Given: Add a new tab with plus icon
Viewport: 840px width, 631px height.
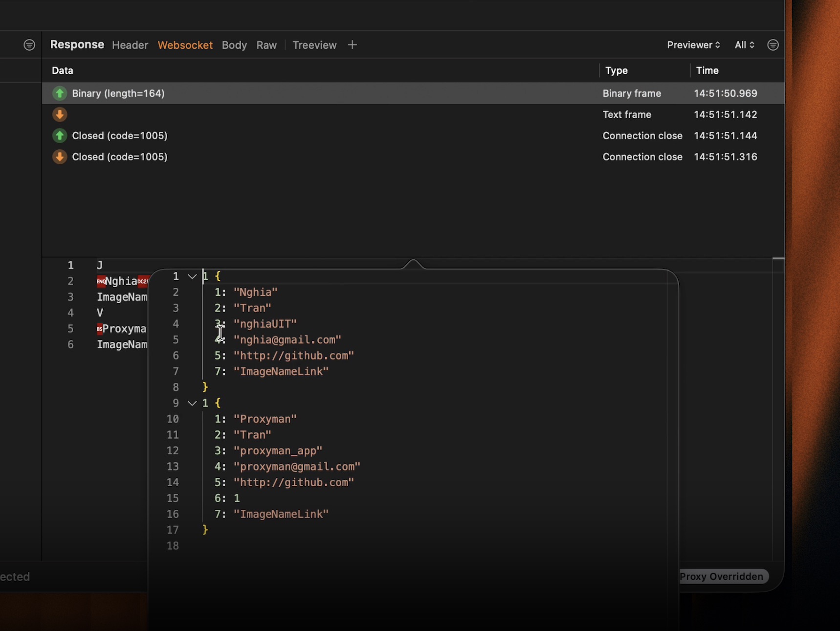Looking at the screenshot, I should pos(352,45).
